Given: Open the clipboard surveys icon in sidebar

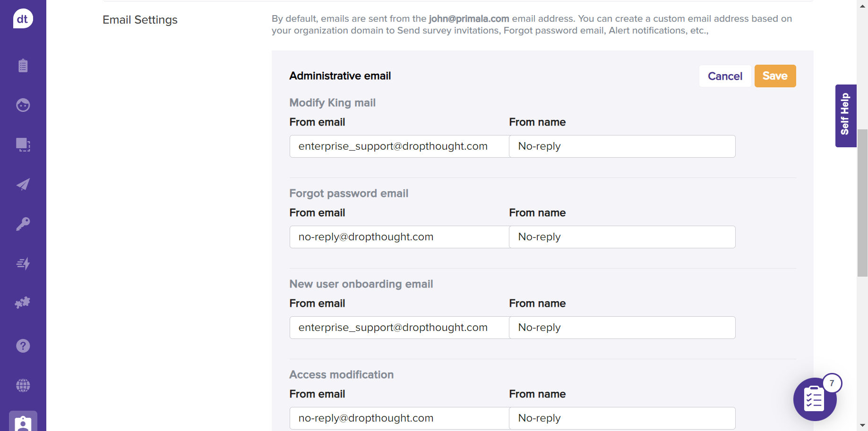Looking at the screenshot, I should pyautogui.click(x=23, y=65).
